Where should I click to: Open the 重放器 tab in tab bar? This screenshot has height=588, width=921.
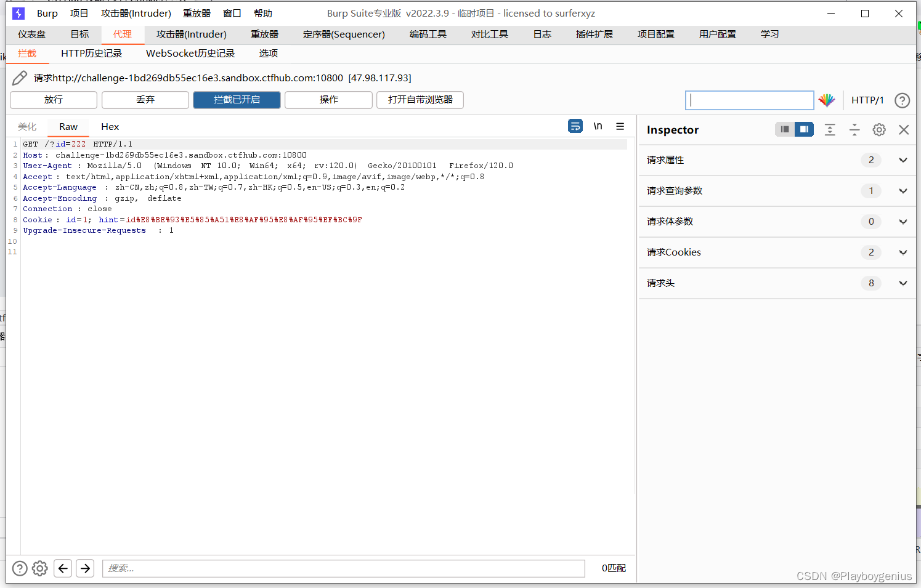(x=265, y=34)
